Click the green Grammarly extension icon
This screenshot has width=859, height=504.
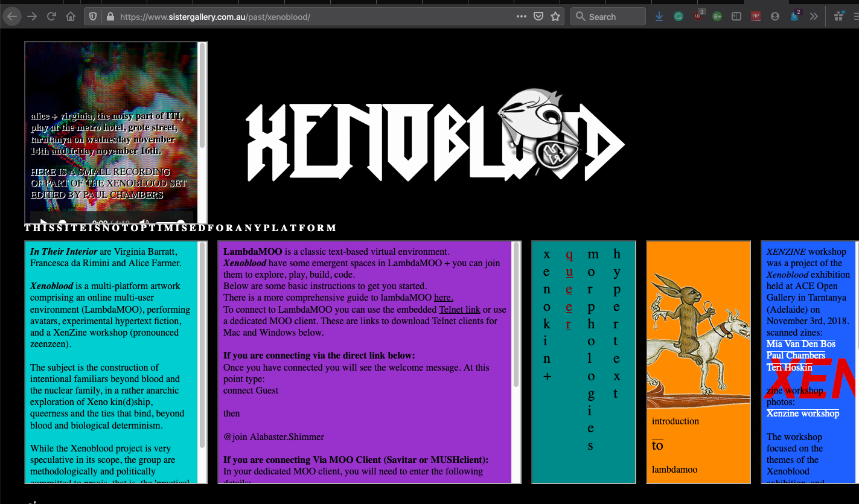click(679, 17)
